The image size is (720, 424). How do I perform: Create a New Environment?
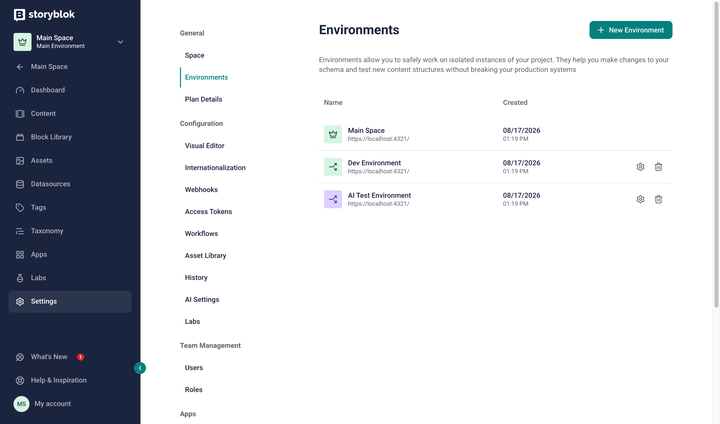click(630, 30)
